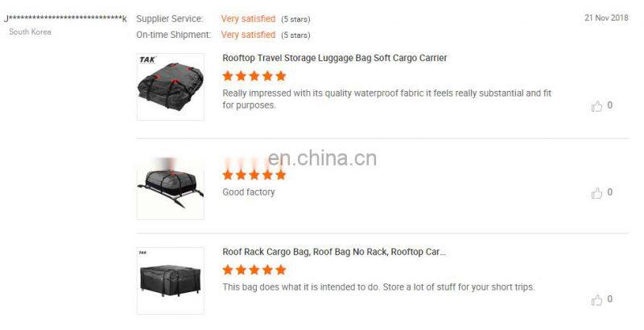Like the waterproof fabric review with thumbs-up
This screenshot has height=330, width=644.
(x=597, y=106)
